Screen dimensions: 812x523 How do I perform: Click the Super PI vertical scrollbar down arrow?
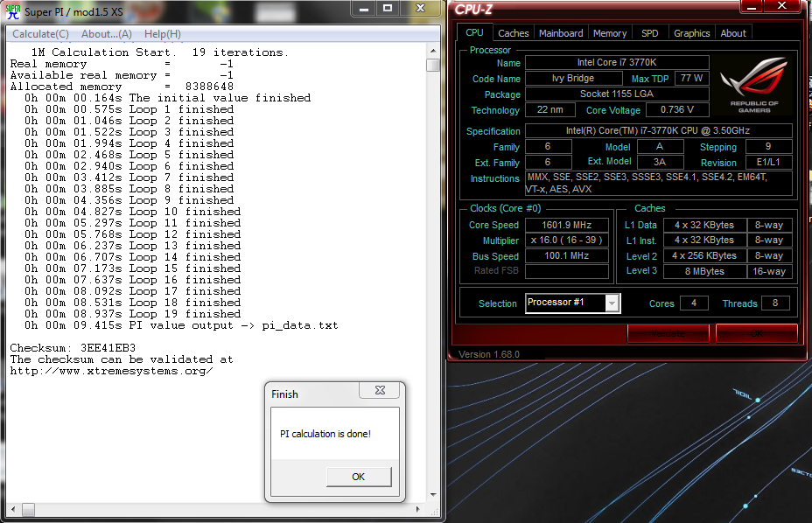(x=433, y=494)
